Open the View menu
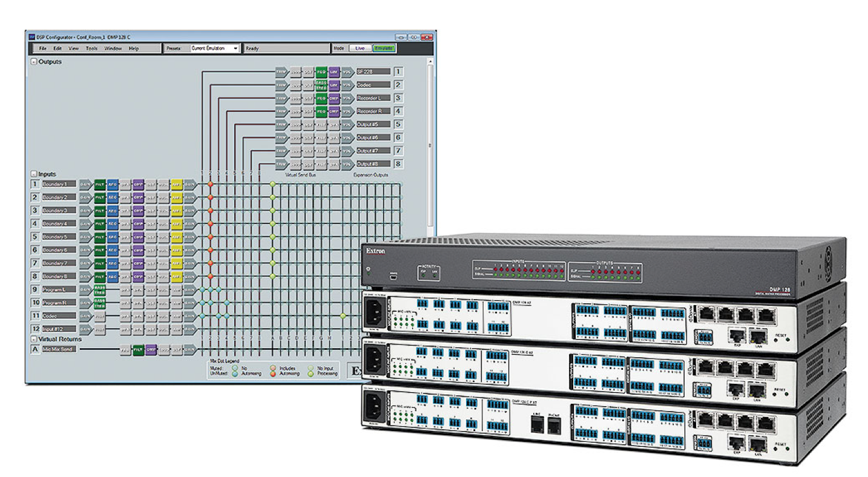The height and width of the screenshot is (477, 868). point(74,48)
